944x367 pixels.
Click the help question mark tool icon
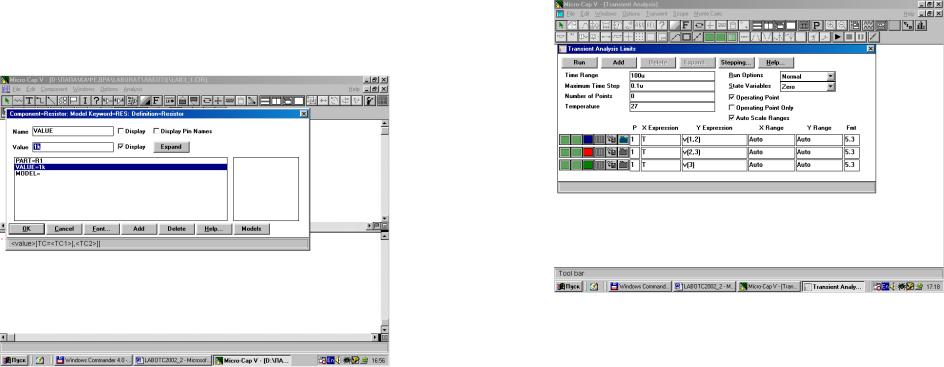(x=96, y=100)
